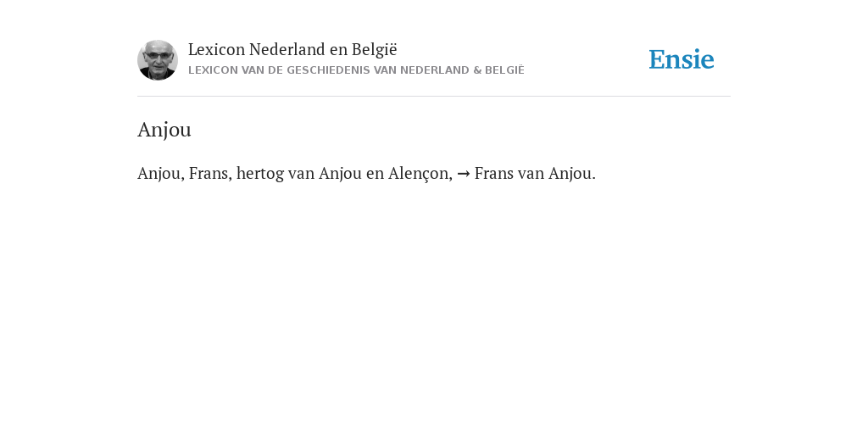
Task: Follow the Frans van Anjou reference
Action: [x=535, y=173]
